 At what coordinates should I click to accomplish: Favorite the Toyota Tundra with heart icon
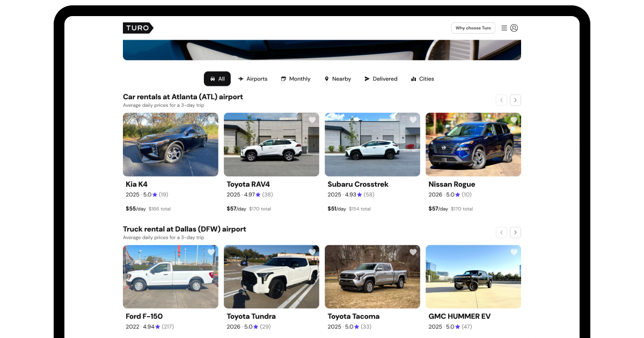312,252
